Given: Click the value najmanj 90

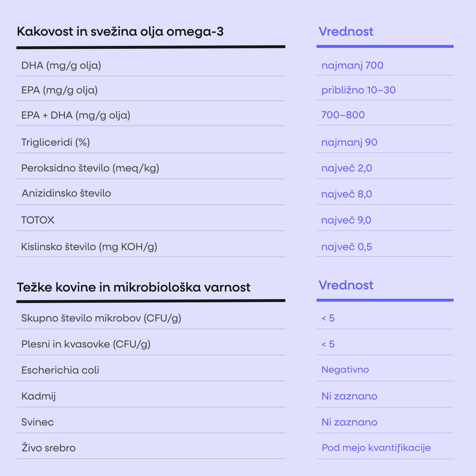Looking at the screenshot, I should coord(349,142).
